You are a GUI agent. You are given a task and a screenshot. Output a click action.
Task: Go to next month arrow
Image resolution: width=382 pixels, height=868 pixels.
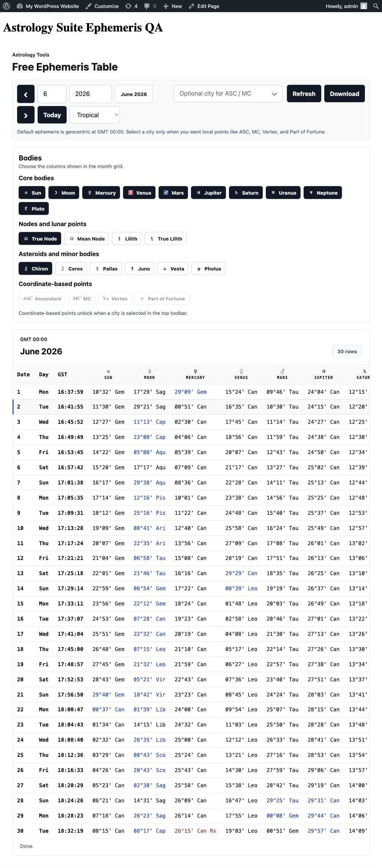pos(26,115)
